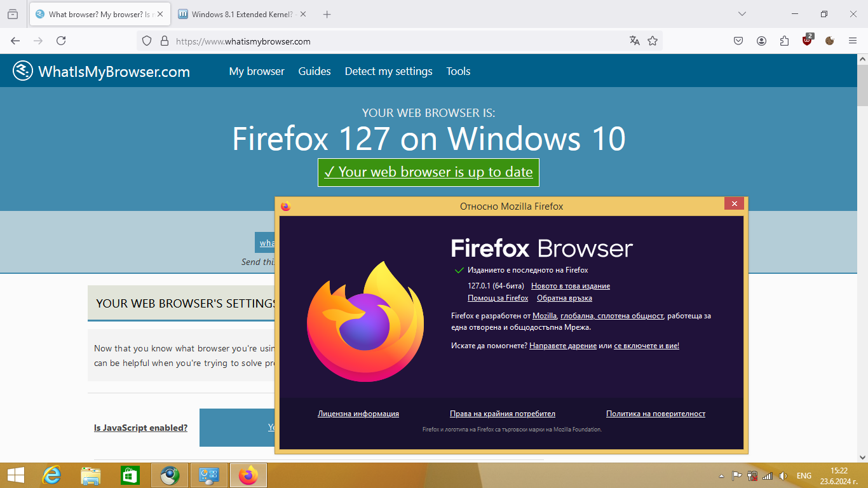Viewport: 868px width, 488px height.
Task: Open Лицензна информация link
Action: [358, 414]
